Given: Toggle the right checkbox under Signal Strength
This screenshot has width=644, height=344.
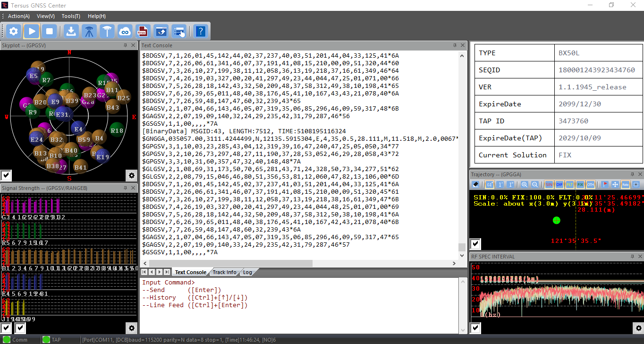Looking at the screenshot, I should click(x=20, y=328).
